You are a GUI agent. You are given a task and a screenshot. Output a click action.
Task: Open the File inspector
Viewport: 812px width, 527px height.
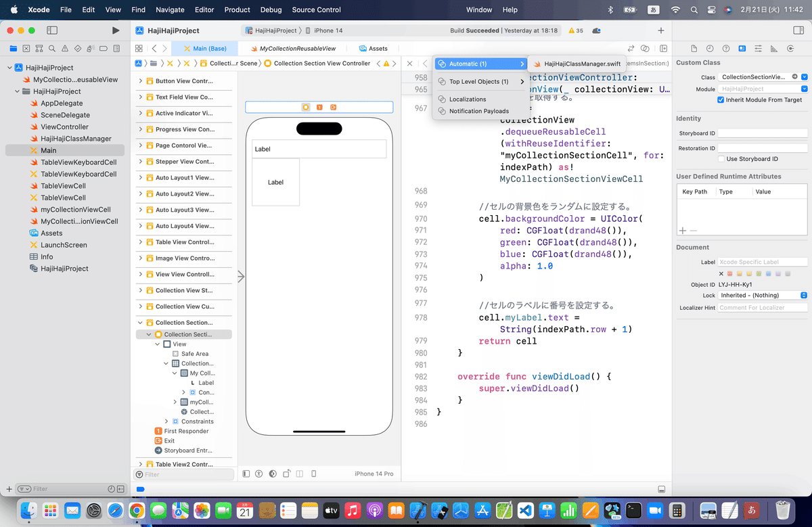coord(694,49)
